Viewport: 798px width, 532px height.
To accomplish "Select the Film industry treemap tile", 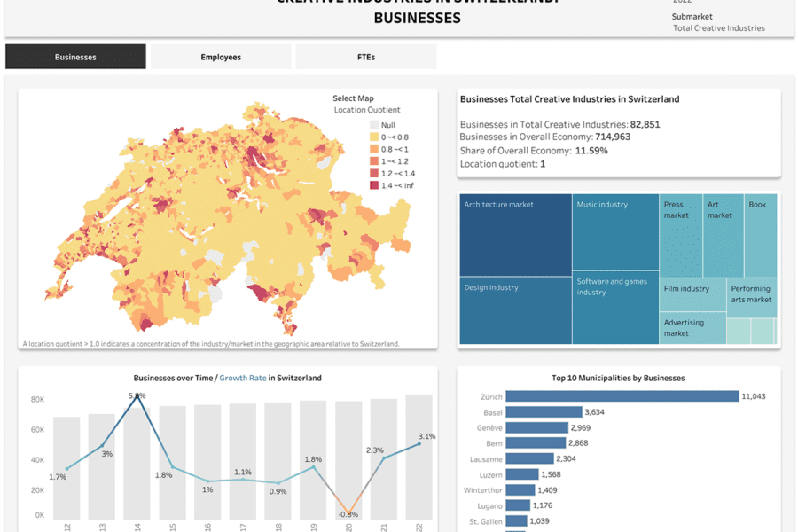I will click(692, 293).
